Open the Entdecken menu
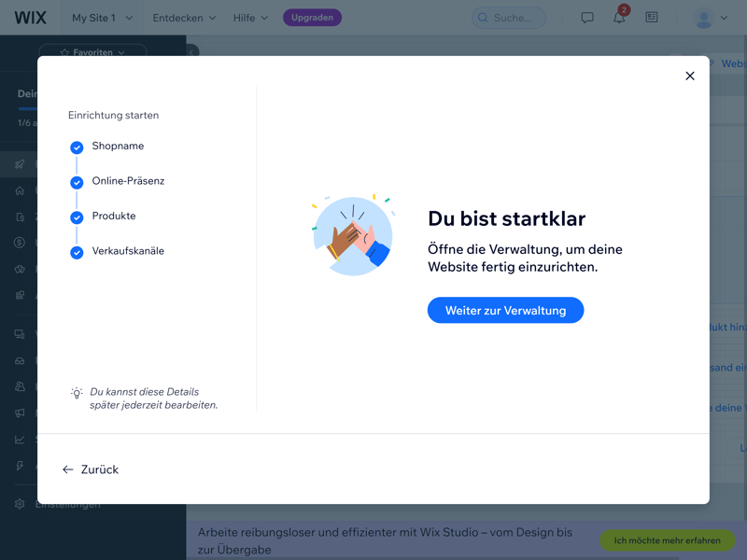The image size is (747, 560). [184, 18]
